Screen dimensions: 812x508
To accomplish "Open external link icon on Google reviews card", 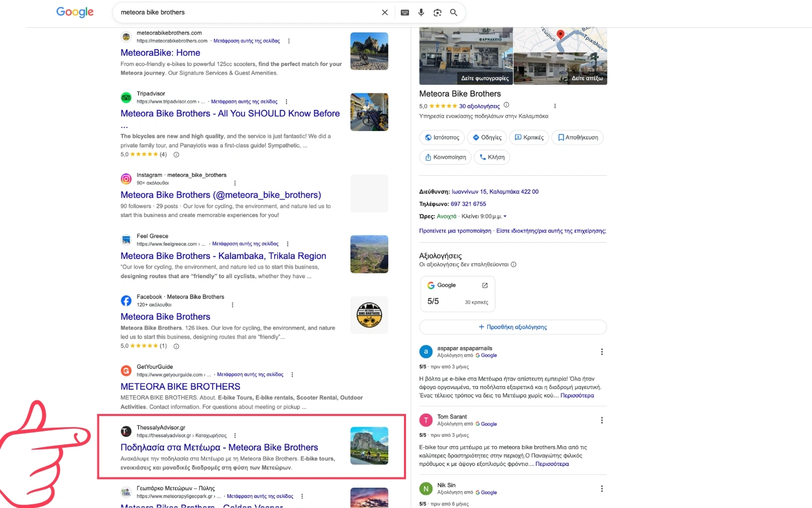I will coord(485,285).
